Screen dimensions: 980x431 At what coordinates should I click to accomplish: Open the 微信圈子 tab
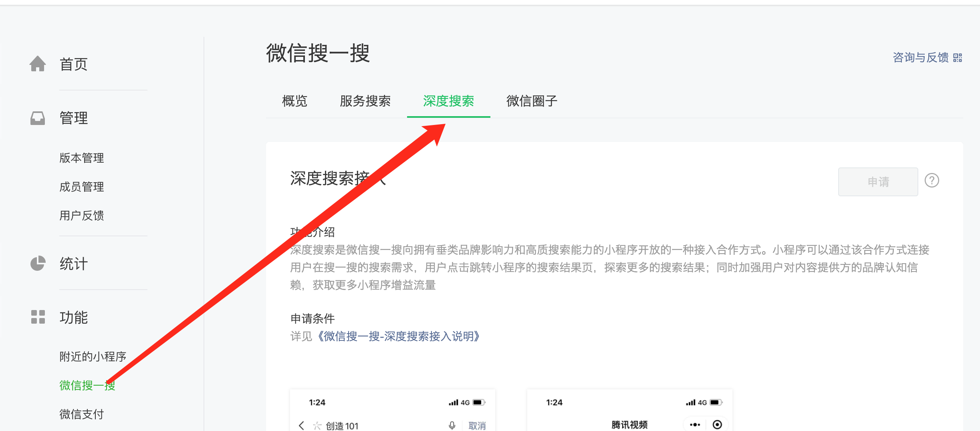532,101
